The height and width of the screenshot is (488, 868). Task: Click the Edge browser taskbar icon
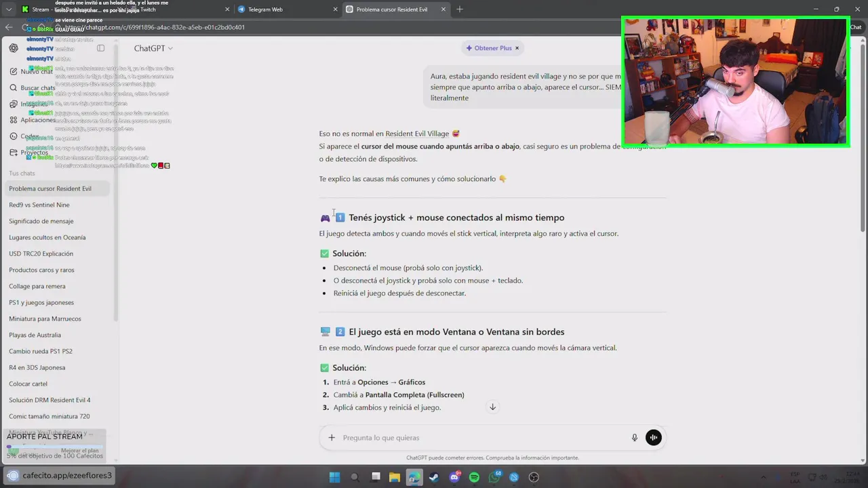(414, 477)
